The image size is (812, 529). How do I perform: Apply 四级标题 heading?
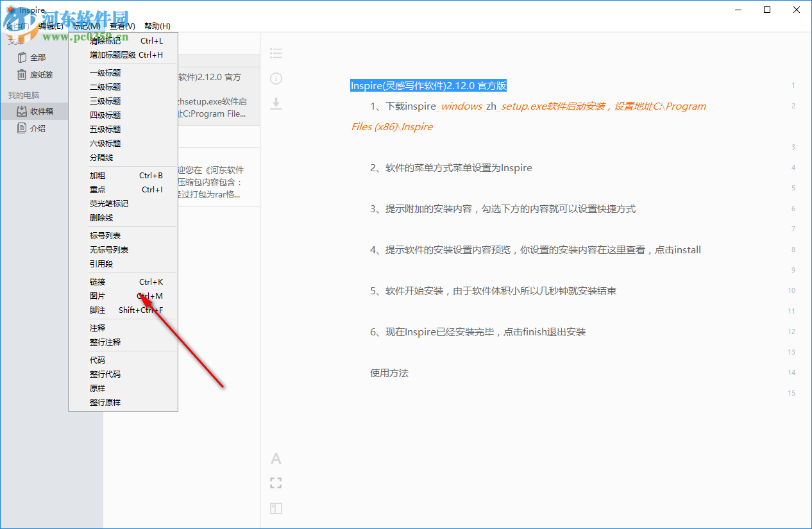point(123,115)
